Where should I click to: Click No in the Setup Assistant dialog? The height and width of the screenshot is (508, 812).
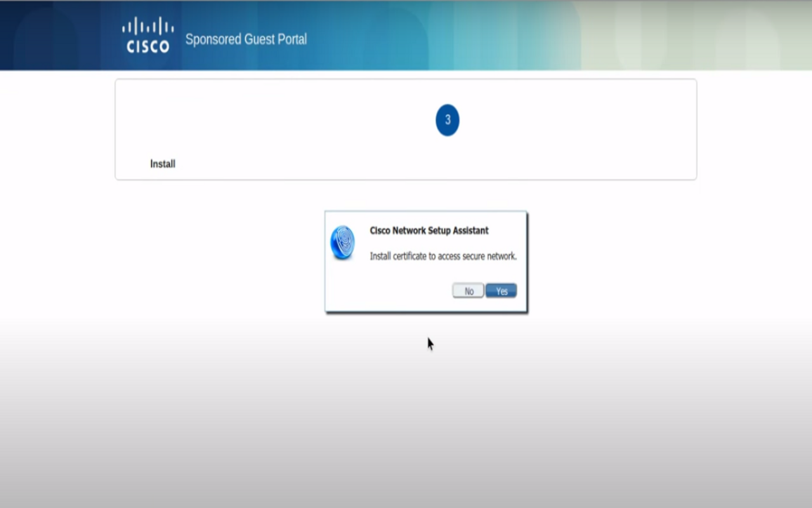468,291
